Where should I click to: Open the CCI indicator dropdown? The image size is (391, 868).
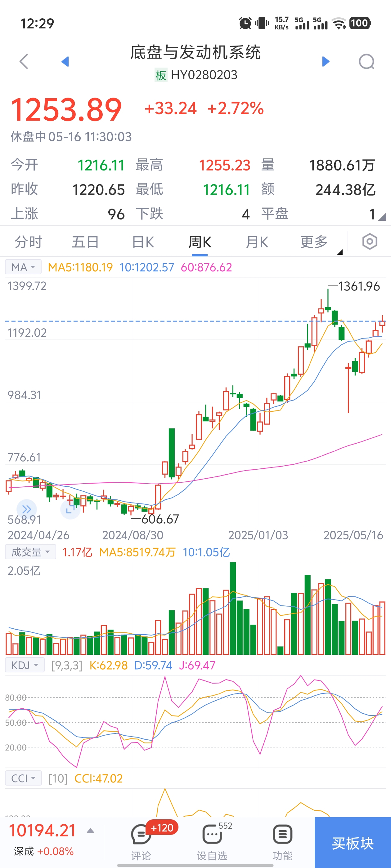coord(24,778)
